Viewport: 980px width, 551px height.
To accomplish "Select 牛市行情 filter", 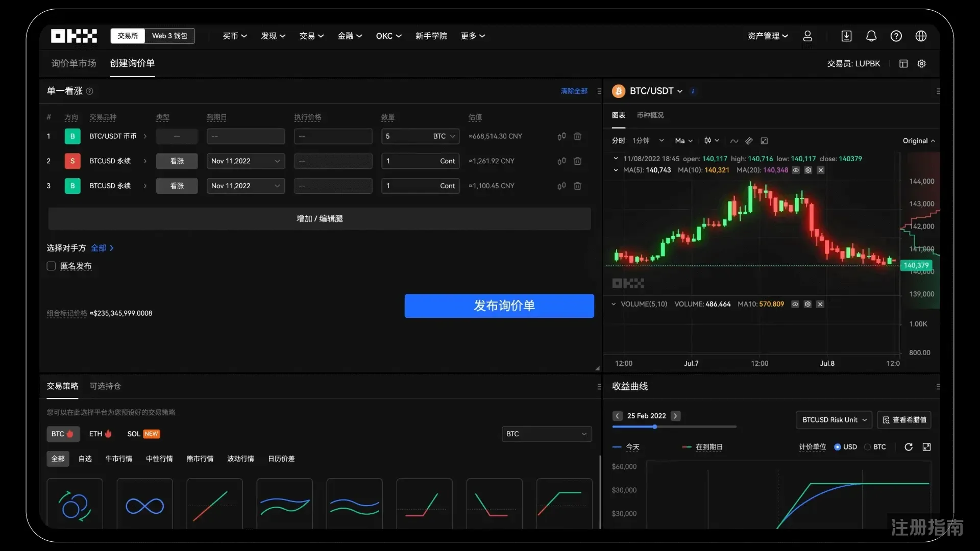I will (118, 459).
